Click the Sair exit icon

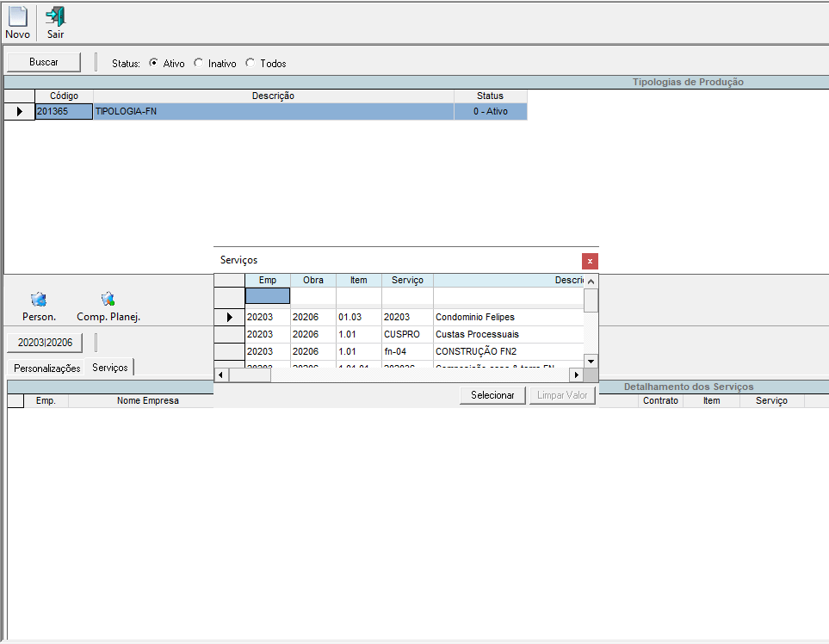(x=55, y=17)
